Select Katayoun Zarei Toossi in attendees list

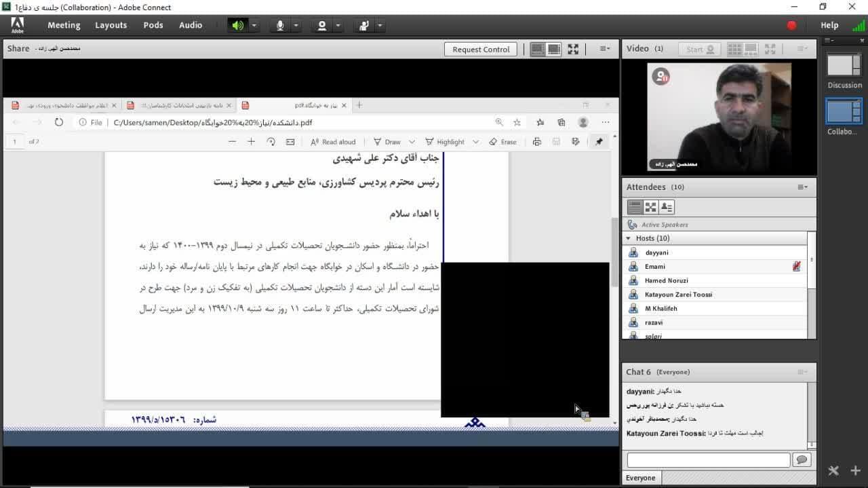[678, 295]
